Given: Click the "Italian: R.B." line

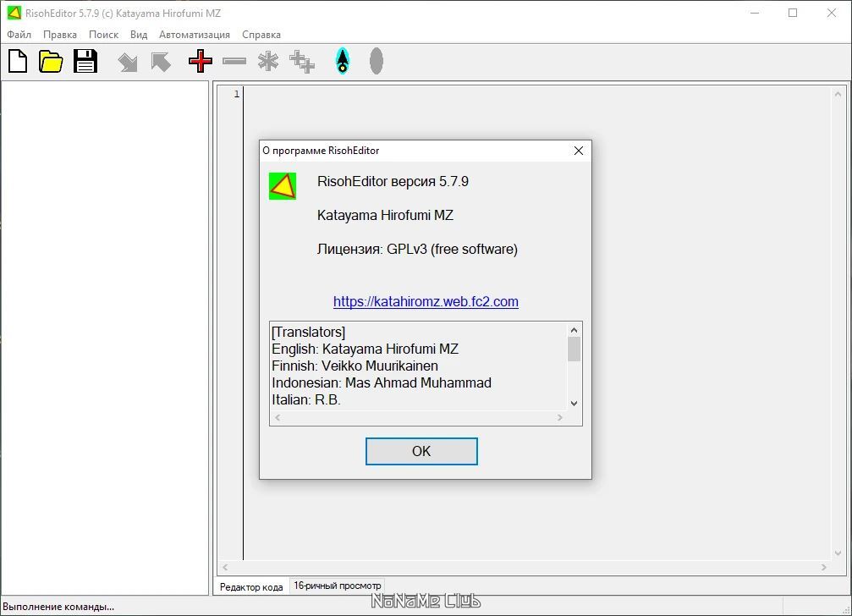Looking at the screenshot, I should [x=306, y=399].
